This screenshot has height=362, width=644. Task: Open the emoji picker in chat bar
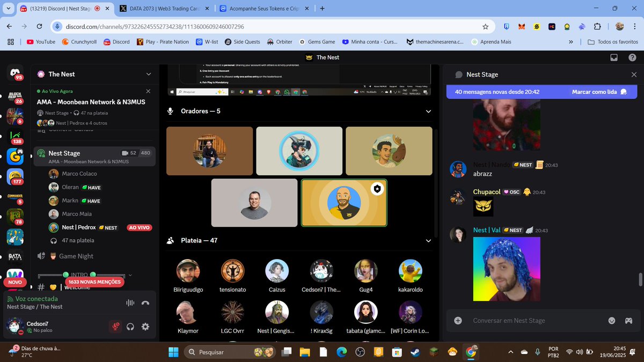click(611, 320)
